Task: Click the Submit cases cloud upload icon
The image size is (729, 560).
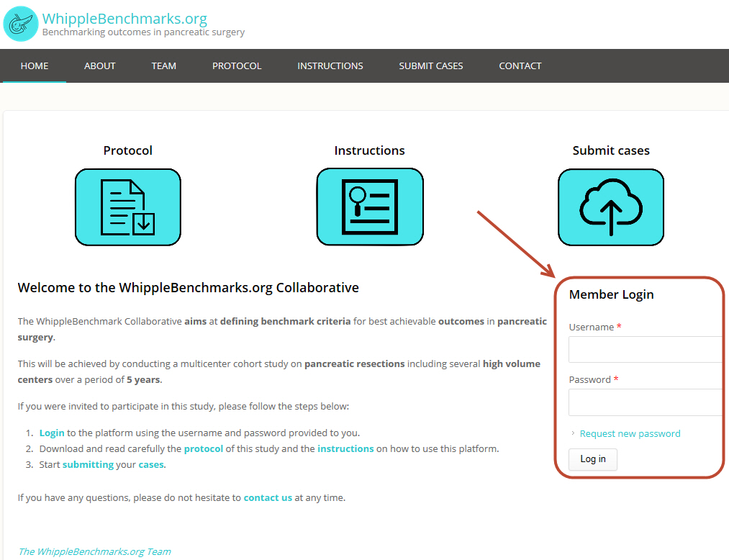Action: pos(611,207)
